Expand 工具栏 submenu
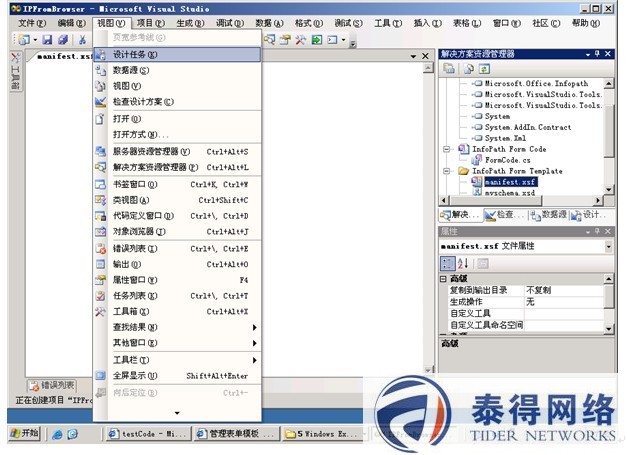 (177, 360)
